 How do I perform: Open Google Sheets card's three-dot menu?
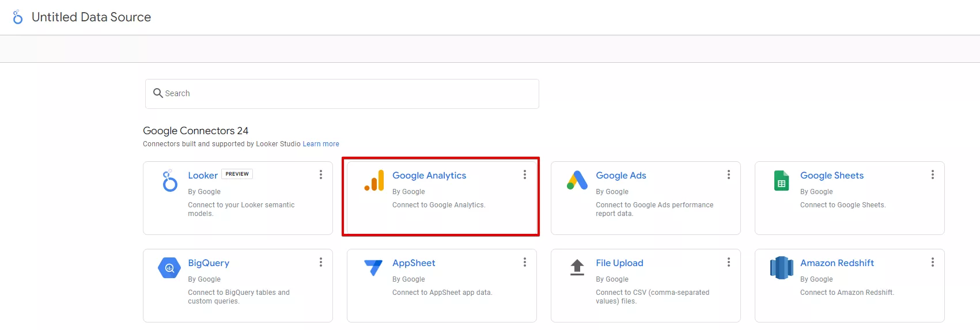pyautogui.click(x=933, y=175)
